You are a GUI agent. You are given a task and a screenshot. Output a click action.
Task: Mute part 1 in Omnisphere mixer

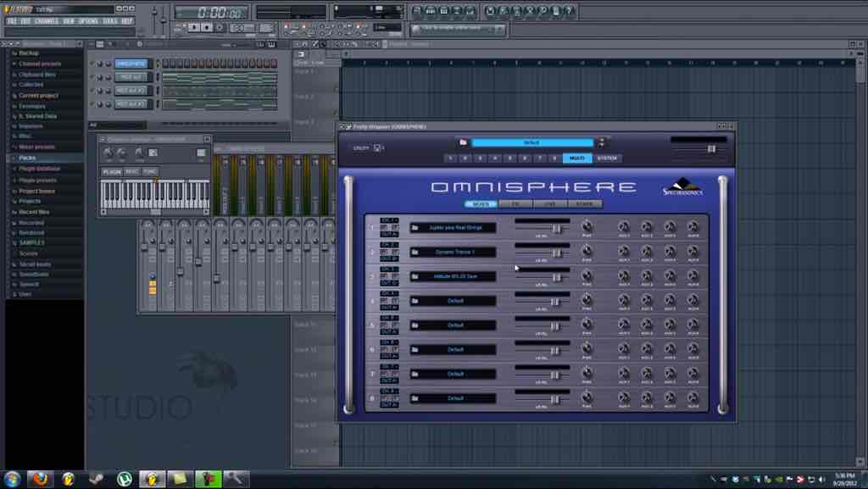pos(384,227)
